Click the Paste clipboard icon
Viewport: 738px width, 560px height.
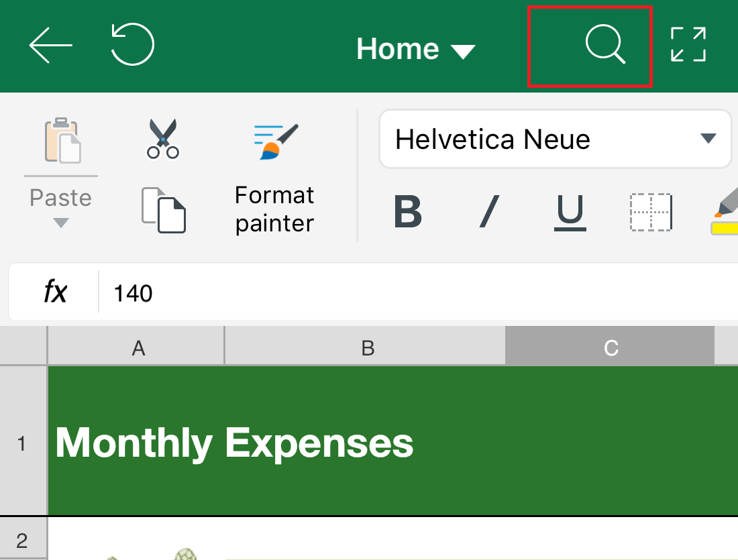coord(62,139)
